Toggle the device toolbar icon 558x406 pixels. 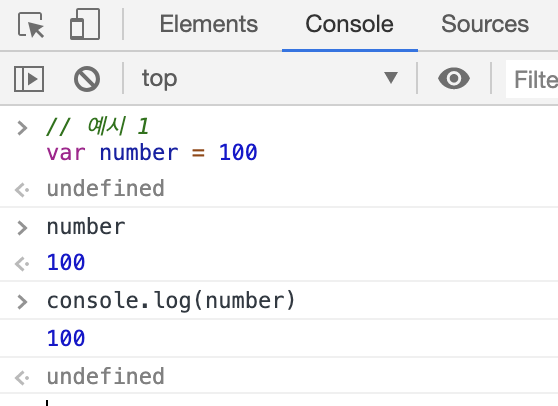(x=85, y=24)
